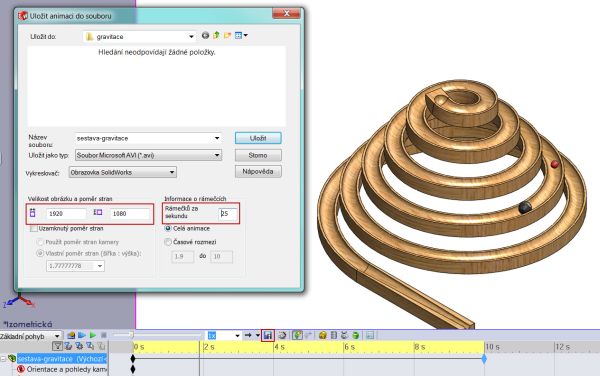Click the filter icon above motion tree

tap(57, 346)
